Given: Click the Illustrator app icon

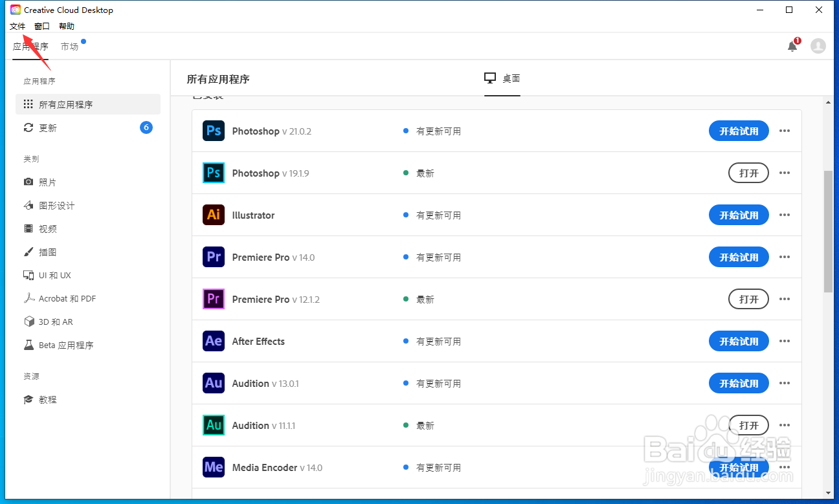Looking at the screenshot, I should (214, 215).
